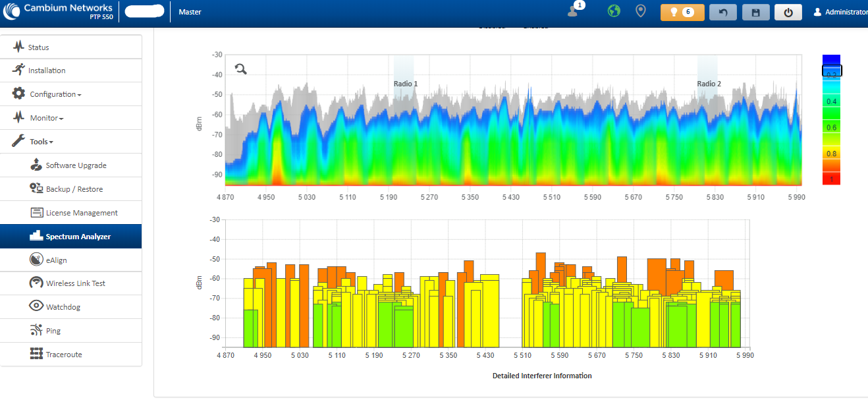The image size is (868, 402).
Task: Click the save configuration floppy icon
Action: click(755, 13)
